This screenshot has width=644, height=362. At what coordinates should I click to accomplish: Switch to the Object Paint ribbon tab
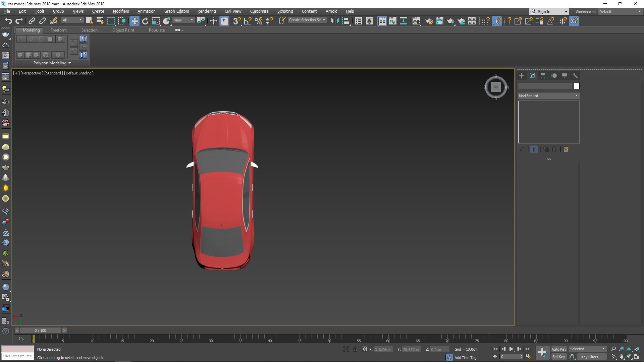[x=123, y=30]
